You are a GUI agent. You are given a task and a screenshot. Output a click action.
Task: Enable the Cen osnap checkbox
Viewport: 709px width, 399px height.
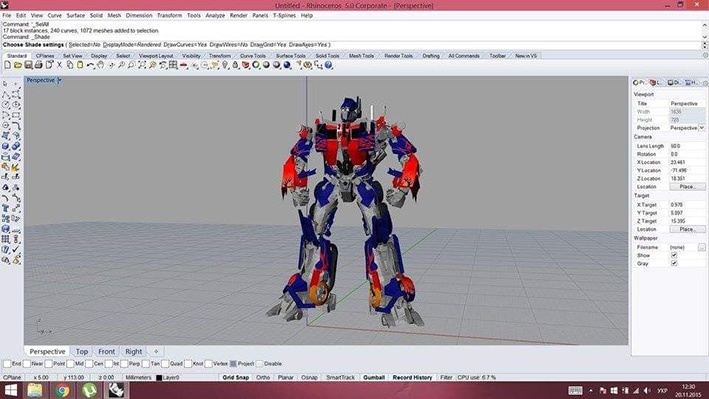(x=89, y=364)
